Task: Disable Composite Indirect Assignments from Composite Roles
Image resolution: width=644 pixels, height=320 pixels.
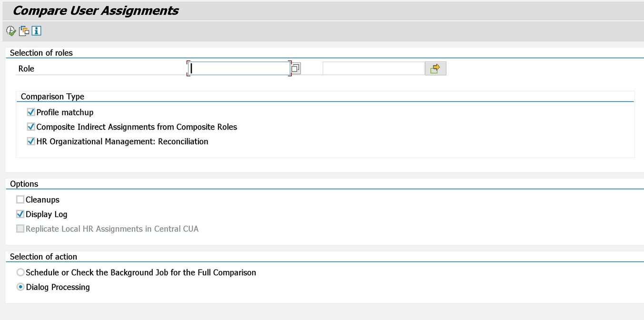Action: coord(30,127)
